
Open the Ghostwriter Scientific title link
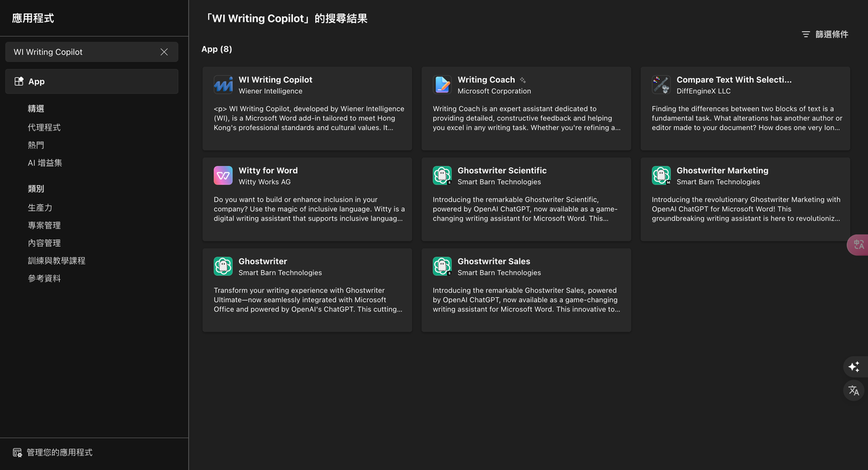[502, 171]
